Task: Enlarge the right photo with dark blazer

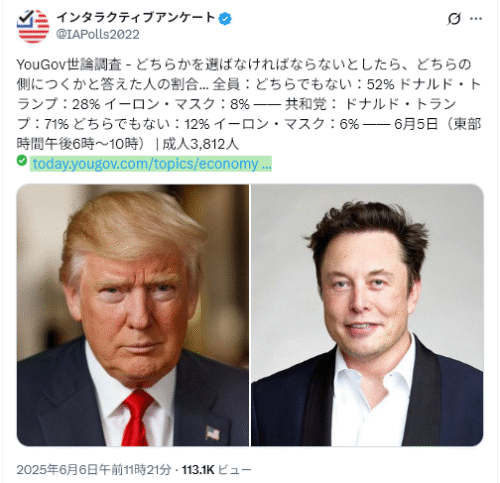Action: [367, 315]
